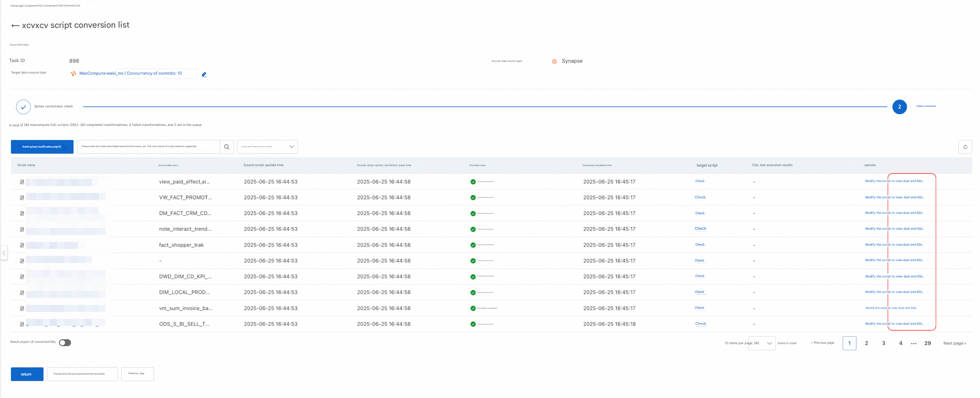Go to page 2 of results
This screenshot has width=980, height=398.
tap(866, 343)
